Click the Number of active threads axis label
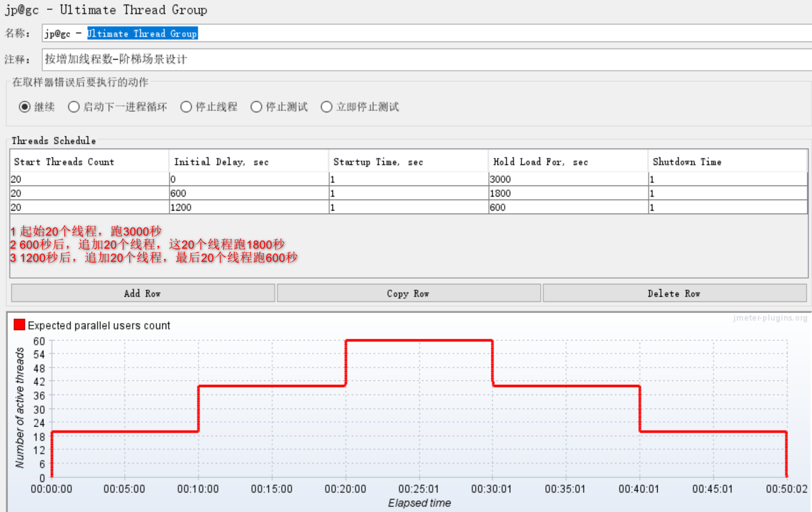 coord(20,408)
